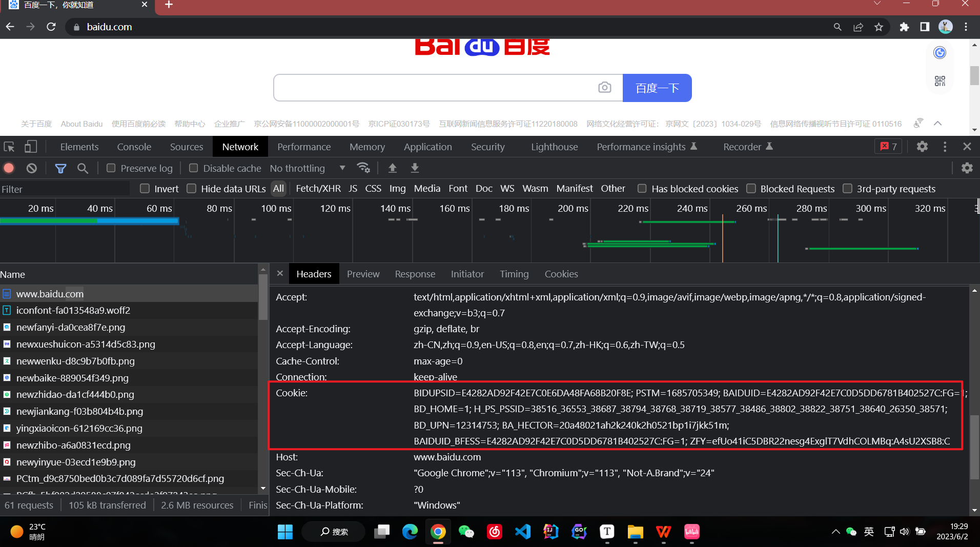Tick the Hide data URLs checkbox
This screenshot has height=547, width=980.
coord(192,189)
